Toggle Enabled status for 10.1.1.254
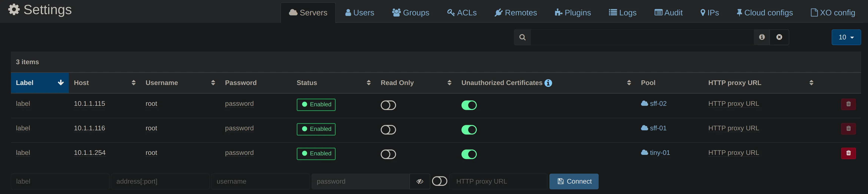The height and width of the screenshot is (194, 868). [316, 154]
